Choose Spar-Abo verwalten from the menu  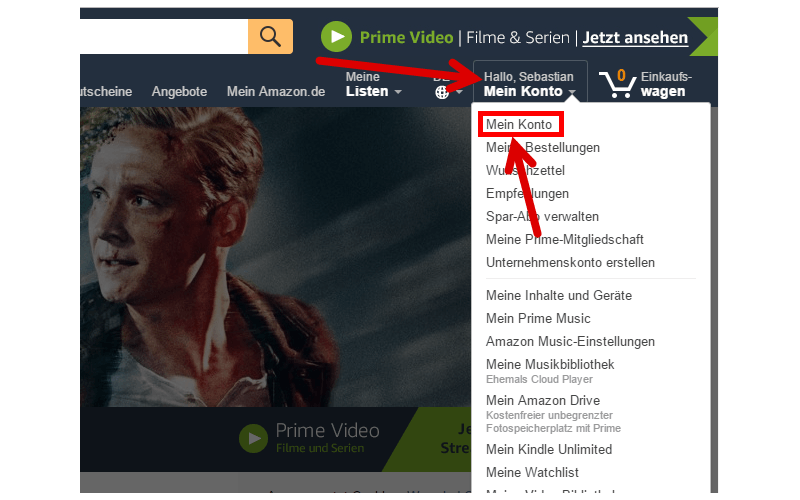pyautogui.click(x=542, y=216)
